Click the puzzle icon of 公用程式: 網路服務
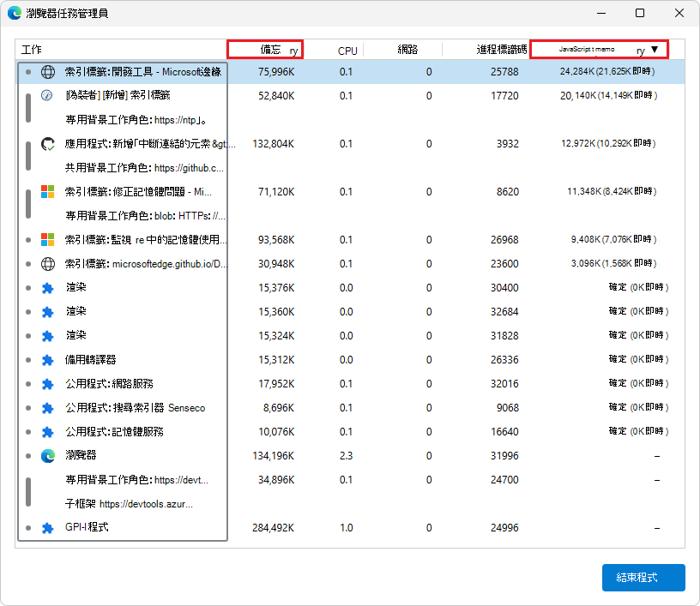Image resolution: width=700 pixels, height=606 pixels. click(48, 383)
